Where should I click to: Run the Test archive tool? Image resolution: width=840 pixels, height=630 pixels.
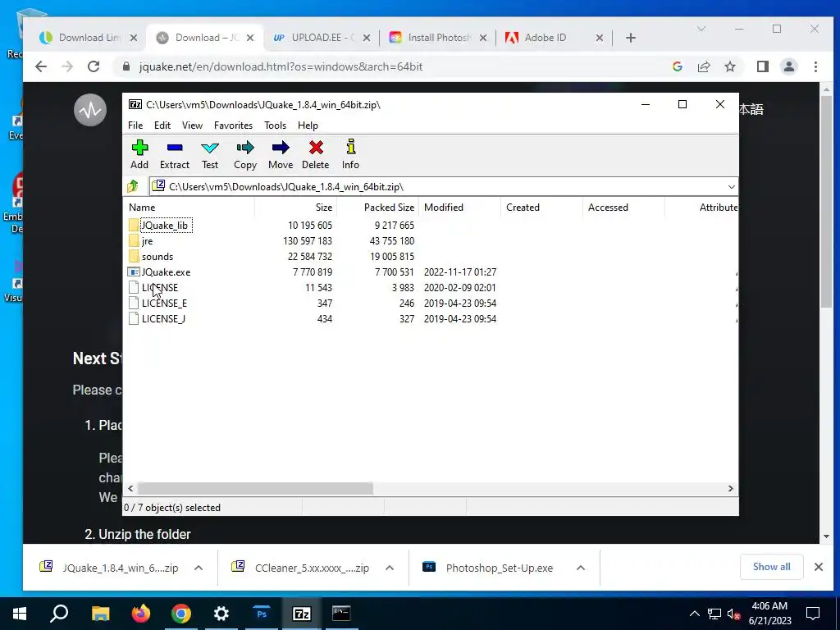coord(209,148)
